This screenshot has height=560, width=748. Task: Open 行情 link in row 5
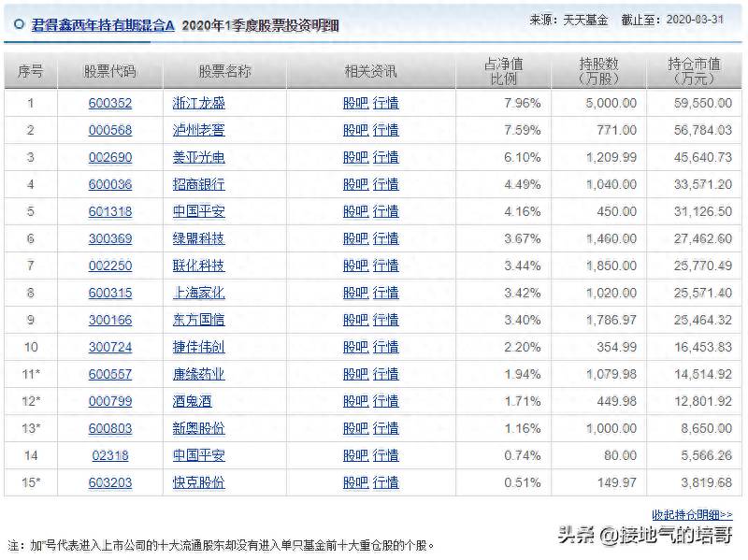(385, 211)
